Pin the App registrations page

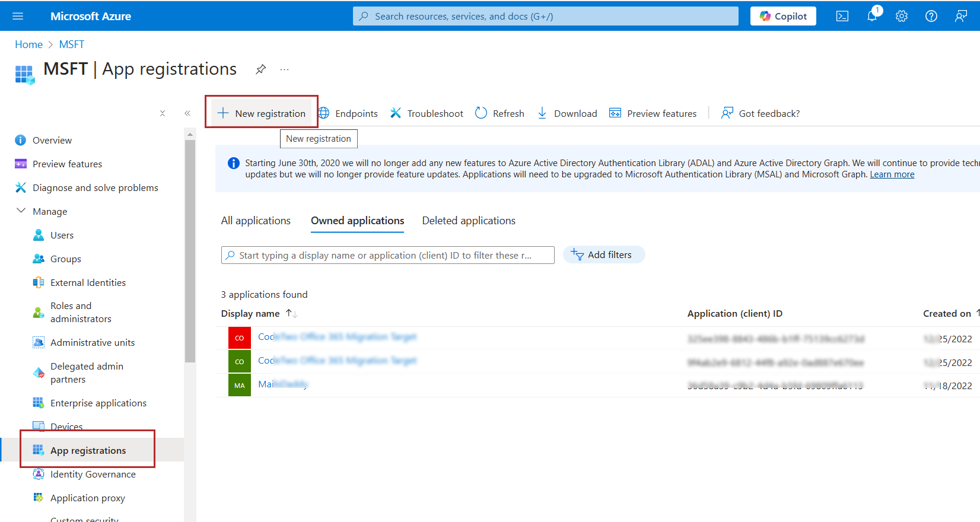(260, 69)
